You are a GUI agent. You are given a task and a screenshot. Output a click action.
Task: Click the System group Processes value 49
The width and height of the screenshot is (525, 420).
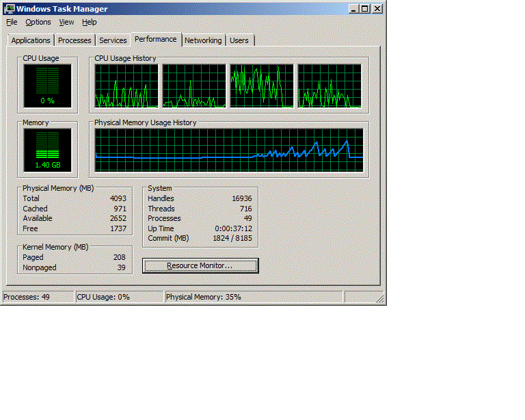(247, 218)
